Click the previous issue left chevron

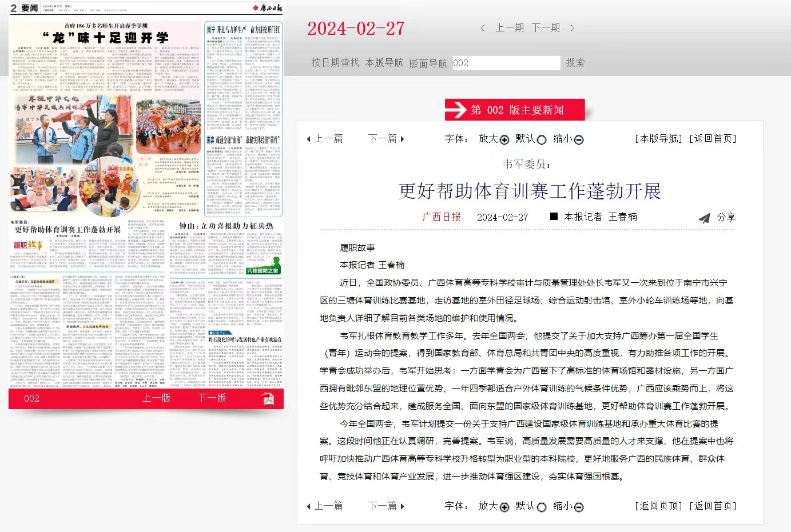483,28
